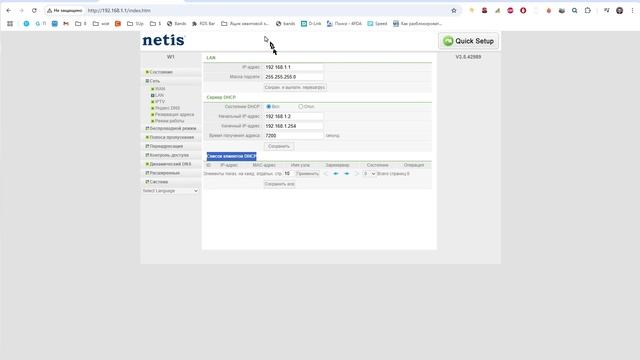Click the Сохранить все button
This screenshot has width=640, height=360.
coord(279,184)
